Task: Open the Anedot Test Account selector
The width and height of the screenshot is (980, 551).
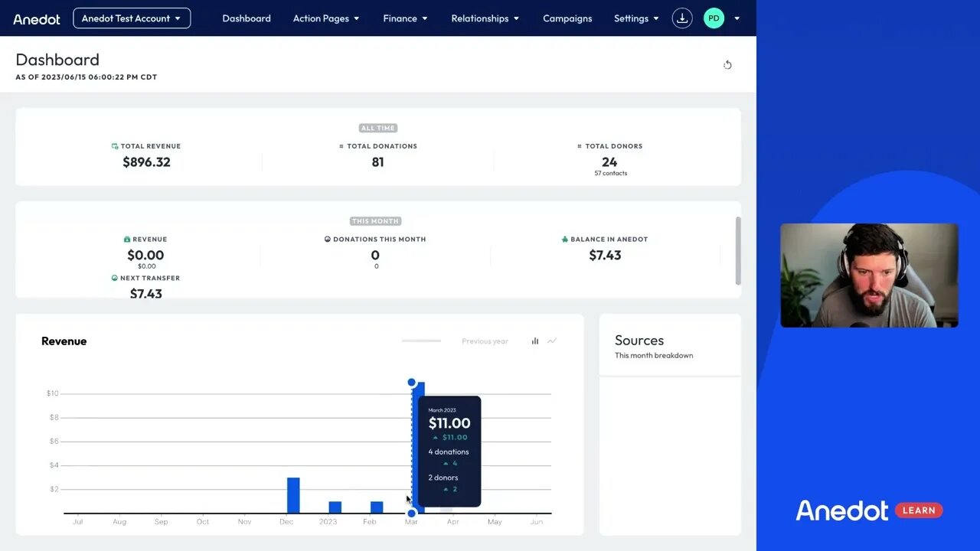Action: [132, 18]
